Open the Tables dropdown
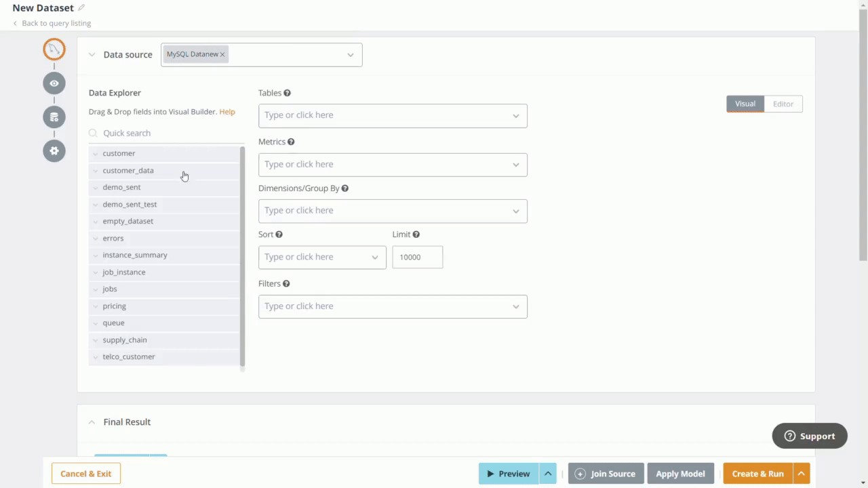 515,115
